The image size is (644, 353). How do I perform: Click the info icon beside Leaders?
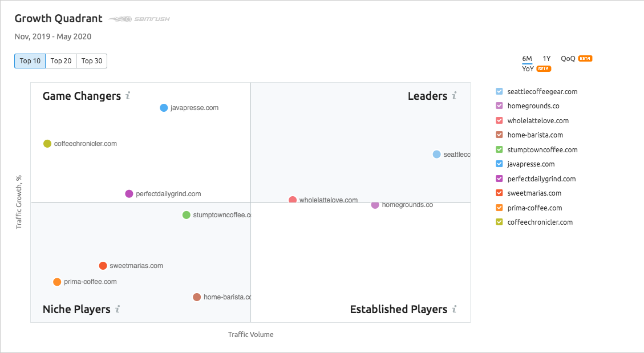click(x=454, y=96)
